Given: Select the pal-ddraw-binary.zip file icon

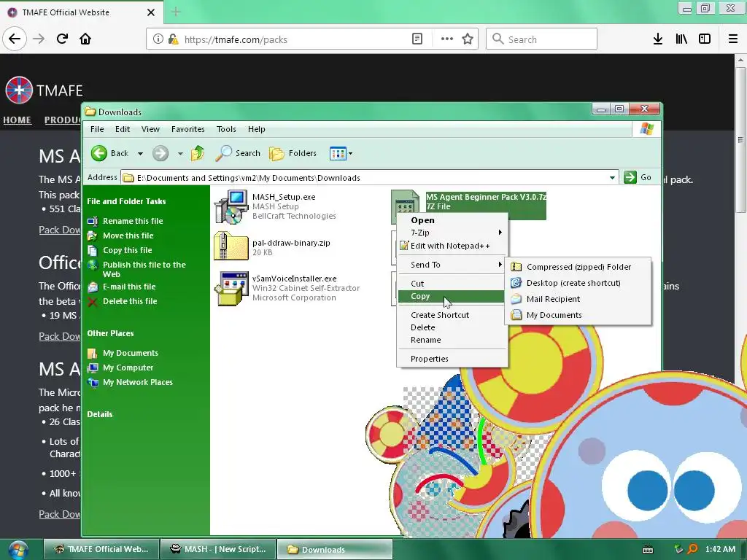Looking at the screenshot, I should point(231,246).
